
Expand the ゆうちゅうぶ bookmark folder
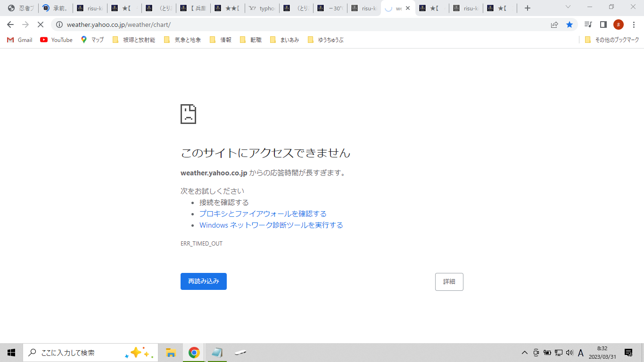[x=326, y=40]
